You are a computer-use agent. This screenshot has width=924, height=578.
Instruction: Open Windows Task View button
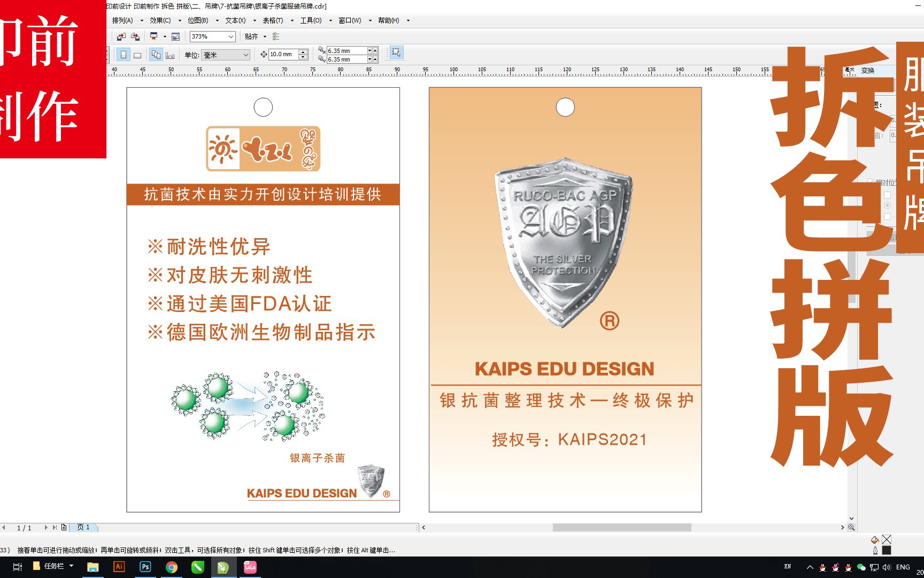(x=17, y=567)
